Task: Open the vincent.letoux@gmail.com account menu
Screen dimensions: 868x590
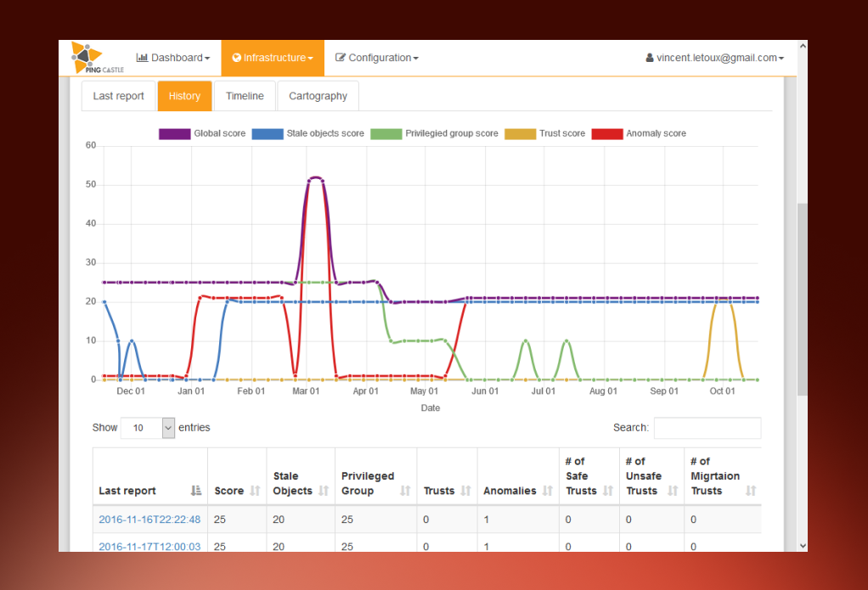Action: [715, 58]
